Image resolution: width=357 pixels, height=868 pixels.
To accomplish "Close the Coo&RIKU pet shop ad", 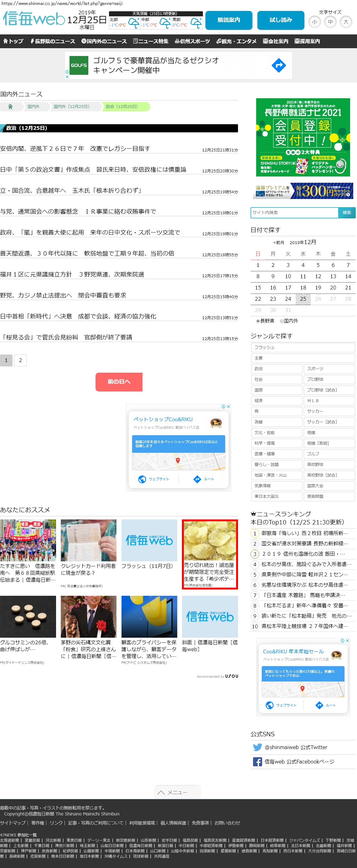I will tap(228, 406).
